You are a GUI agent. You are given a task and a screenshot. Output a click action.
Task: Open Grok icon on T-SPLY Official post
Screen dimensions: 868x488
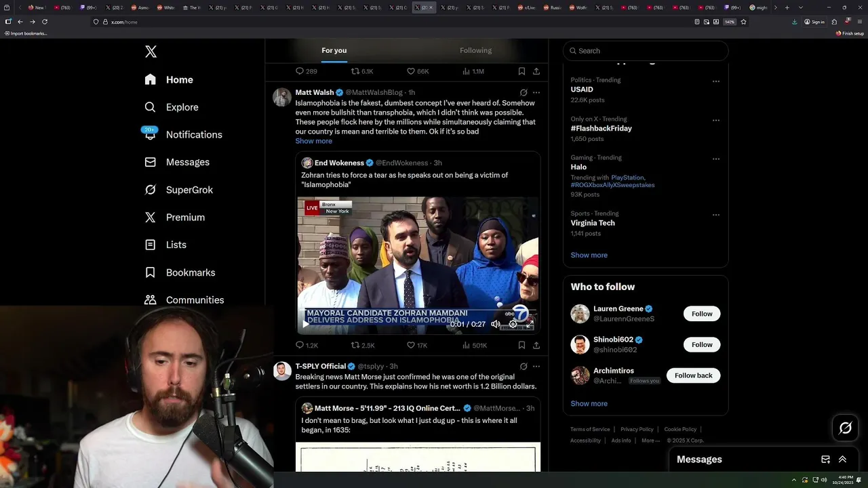pyautogui.click(x=524, y=367)
